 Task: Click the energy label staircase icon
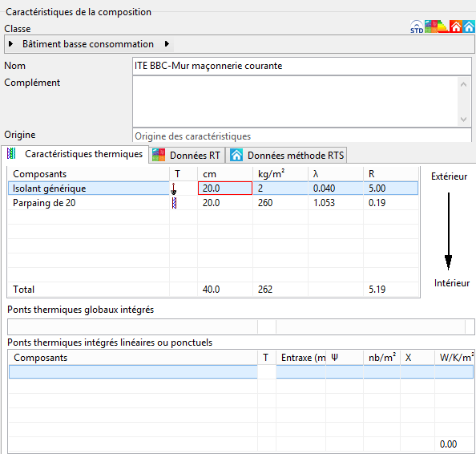point(443,26)
